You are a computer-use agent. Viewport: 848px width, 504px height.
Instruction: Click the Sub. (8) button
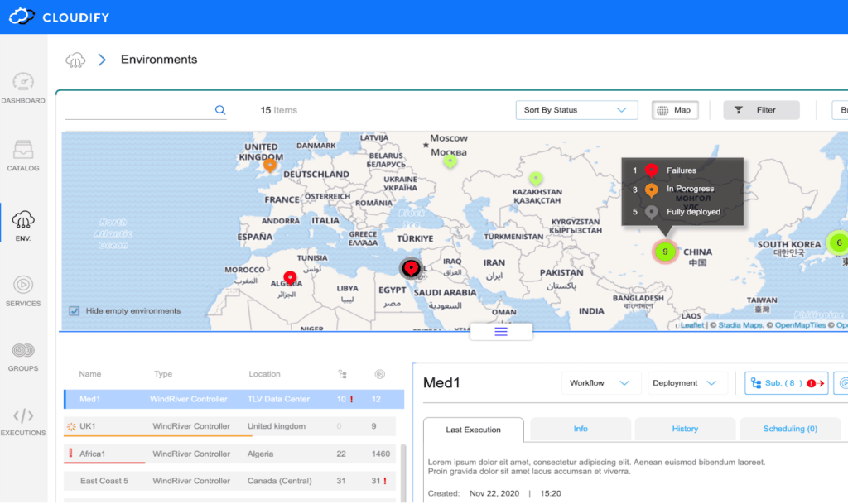pos(787,383)
